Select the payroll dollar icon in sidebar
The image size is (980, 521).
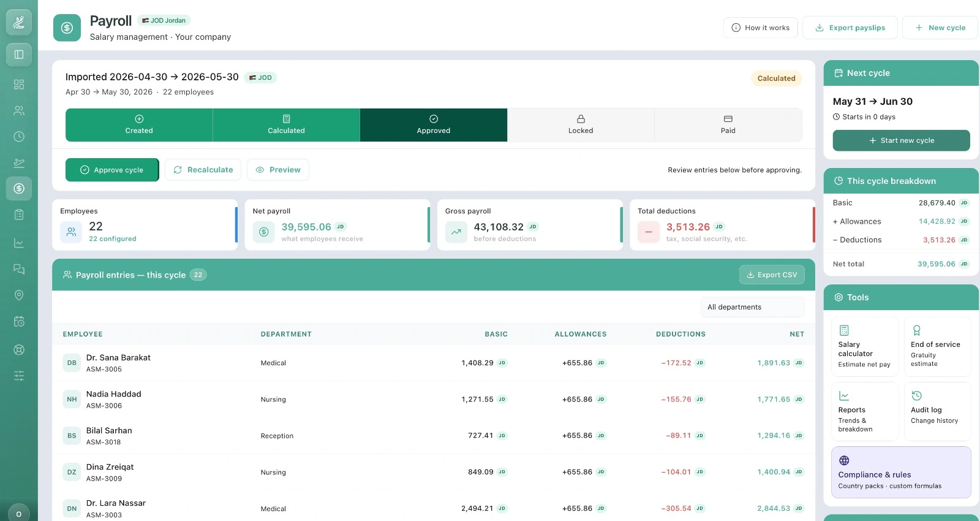pos(19,188)
